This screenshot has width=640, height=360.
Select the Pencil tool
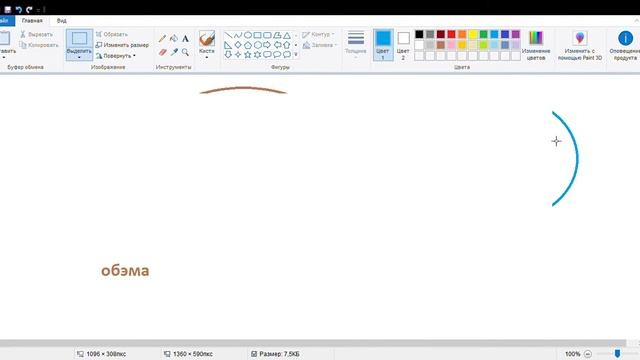pyautogui.click(x=162, y=39)
